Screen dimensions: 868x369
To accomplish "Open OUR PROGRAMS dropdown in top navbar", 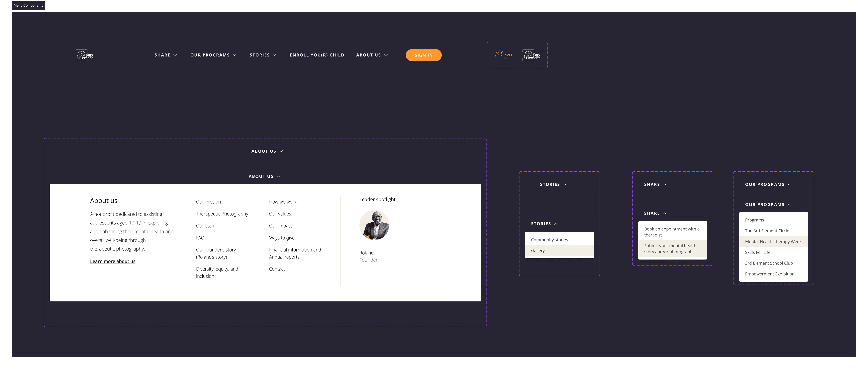I will [213, 55].
